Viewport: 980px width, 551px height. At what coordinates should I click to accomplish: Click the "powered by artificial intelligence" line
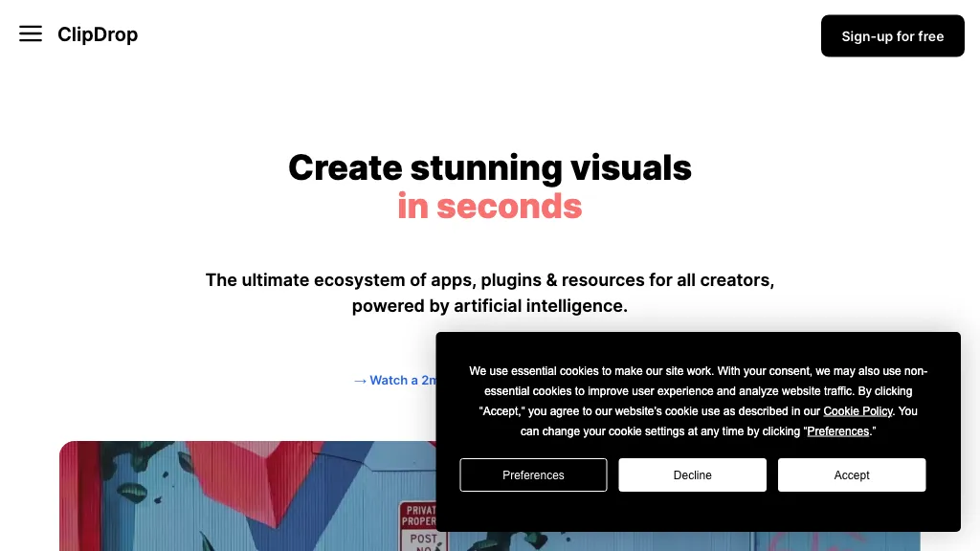490,306
